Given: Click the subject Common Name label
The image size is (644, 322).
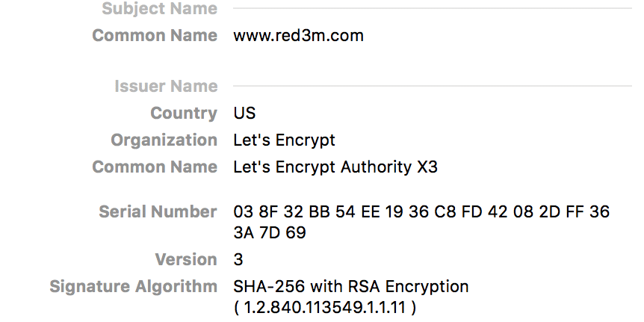Looking at the screenshot, I should 155,36.
